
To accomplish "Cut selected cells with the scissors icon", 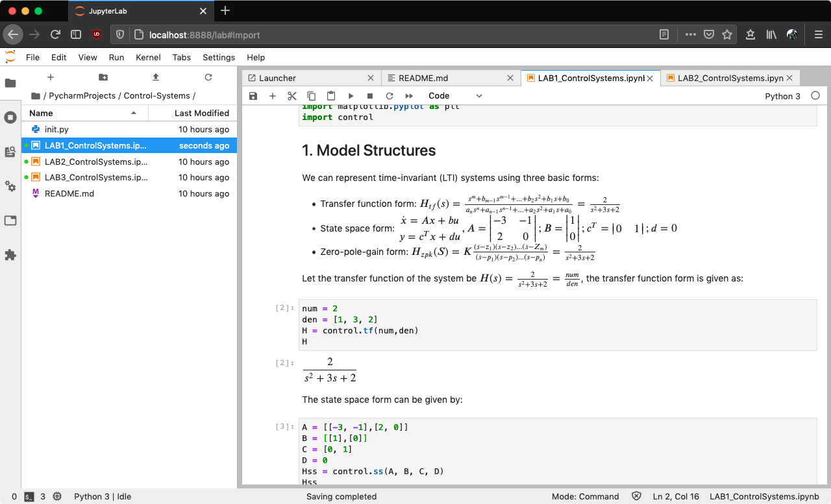I will tap(291, 95).
